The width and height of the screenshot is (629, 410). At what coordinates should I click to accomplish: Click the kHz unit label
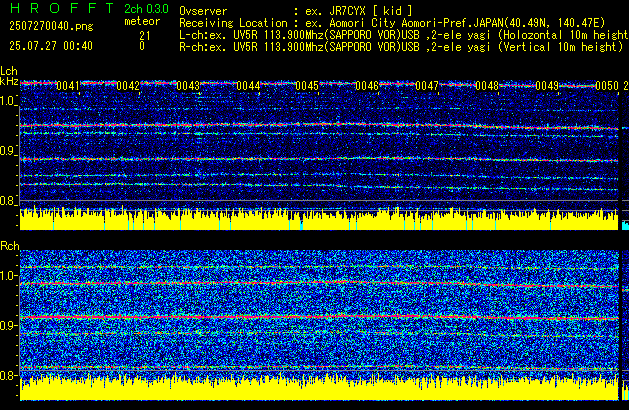pos(9,81)
